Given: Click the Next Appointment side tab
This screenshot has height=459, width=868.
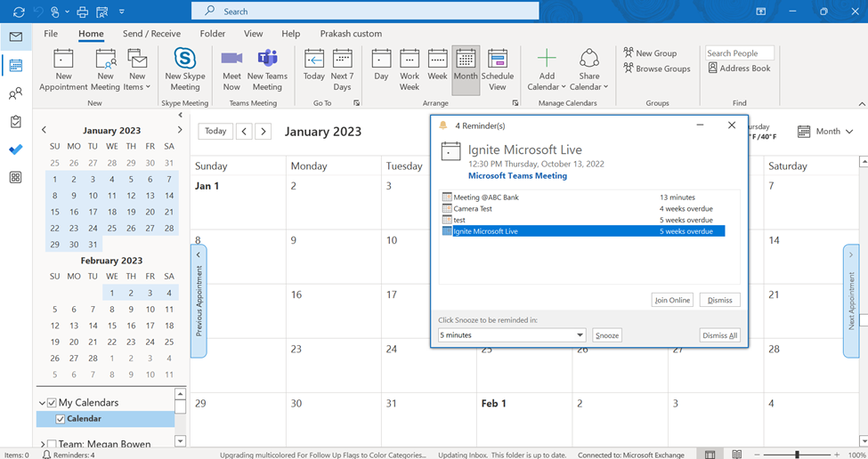Looking at the screenshot, I should pyautogui.click(x=851, y=302).
